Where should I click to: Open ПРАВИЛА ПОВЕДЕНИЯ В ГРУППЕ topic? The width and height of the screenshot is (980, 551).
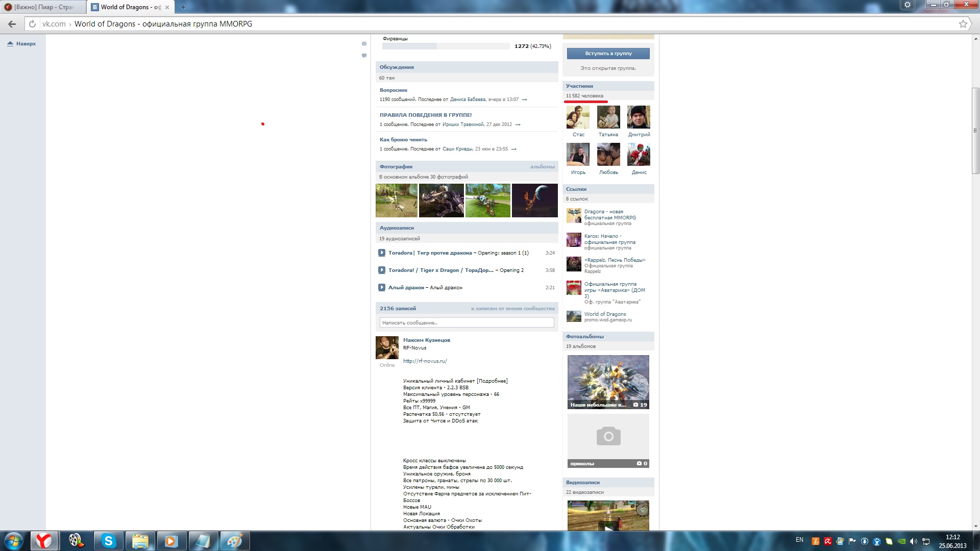pyautogui.click(x=426, y=115)
